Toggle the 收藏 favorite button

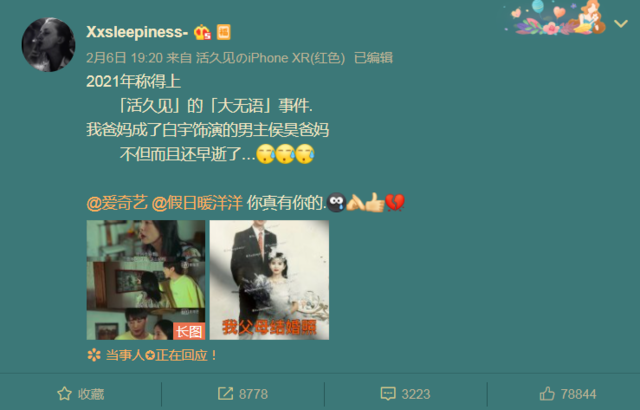click(80, 394)
